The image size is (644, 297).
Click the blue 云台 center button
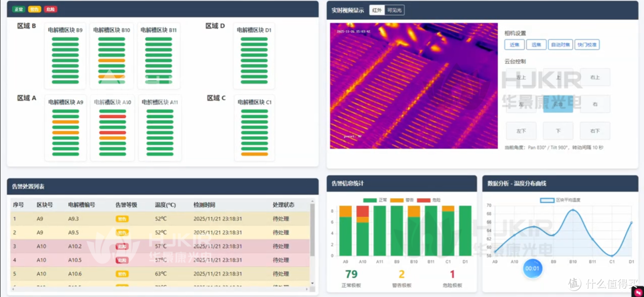click(x=558, y=104)
